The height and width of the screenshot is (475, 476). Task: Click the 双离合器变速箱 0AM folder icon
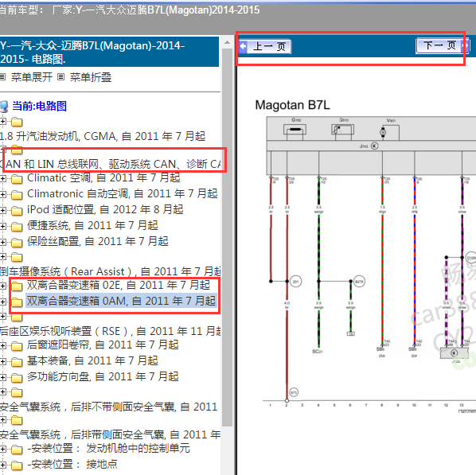point(17,302)
